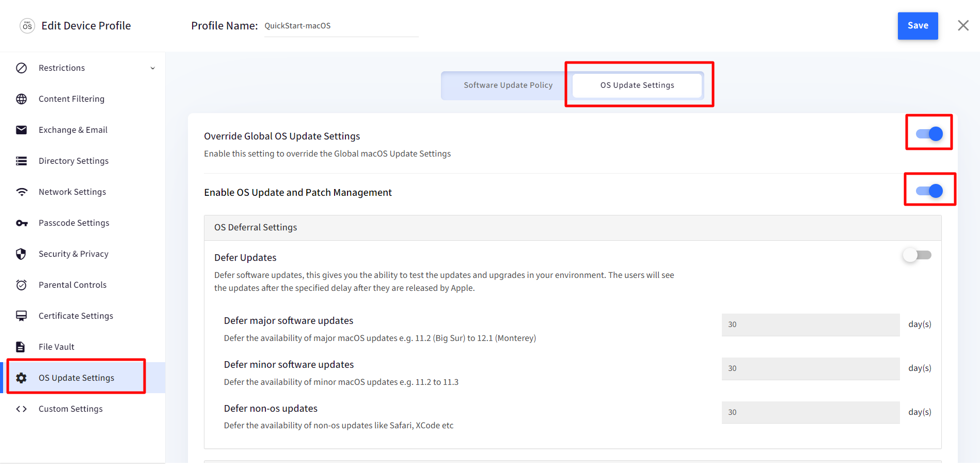This screenshot has width=980, height=466.
Task: Switch to Software Update Policy tab
Action: 508,85
